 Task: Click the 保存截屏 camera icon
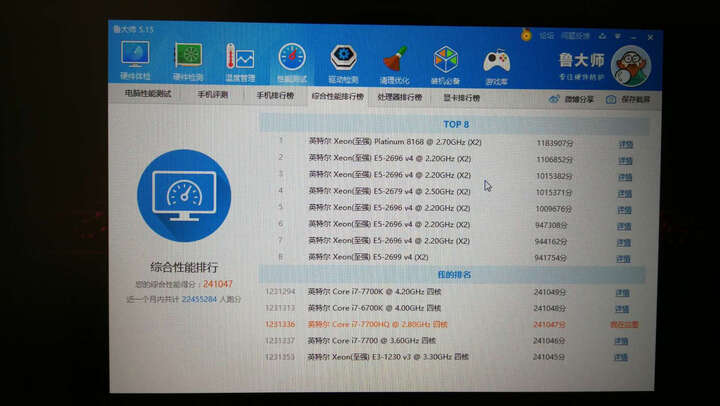click(611, 100)
